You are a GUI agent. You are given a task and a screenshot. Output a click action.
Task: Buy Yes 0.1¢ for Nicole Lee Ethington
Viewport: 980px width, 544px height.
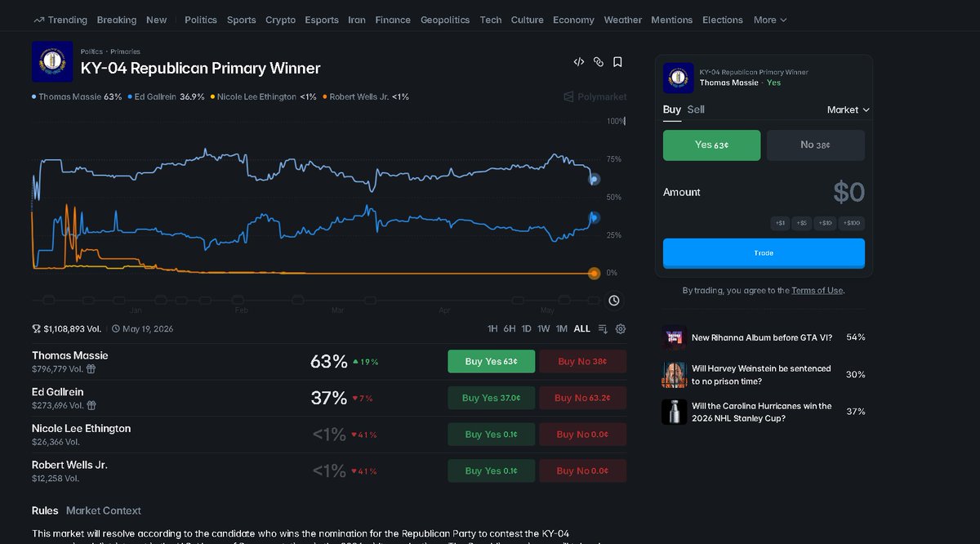coord(492,435)
